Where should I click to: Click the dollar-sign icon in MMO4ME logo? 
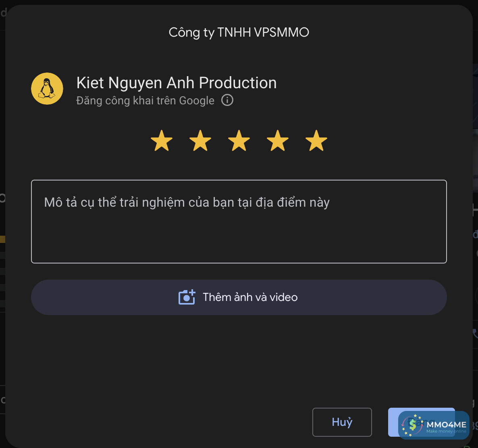(x=412, y=425)
